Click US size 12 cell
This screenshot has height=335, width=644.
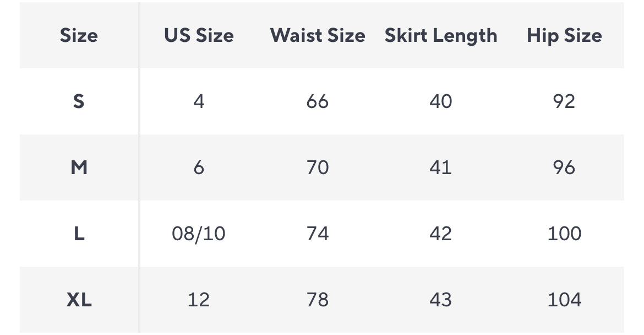pyautogui.click(x=199, y=300)
